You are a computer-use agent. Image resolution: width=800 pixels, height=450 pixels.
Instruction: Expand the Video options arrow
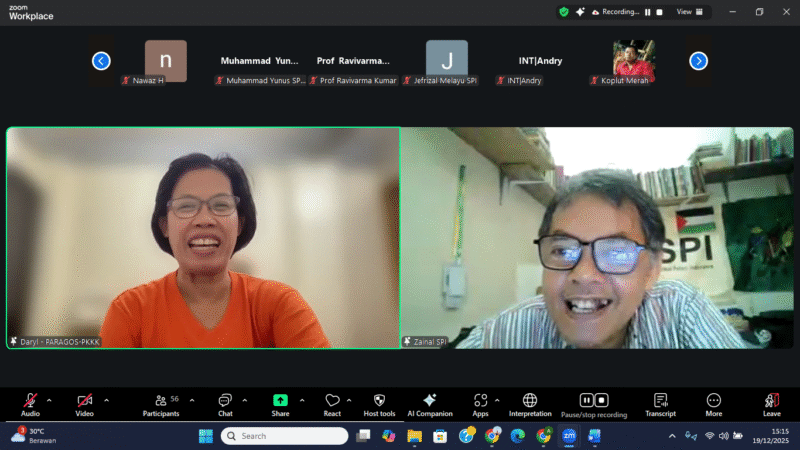click(106, 400)
